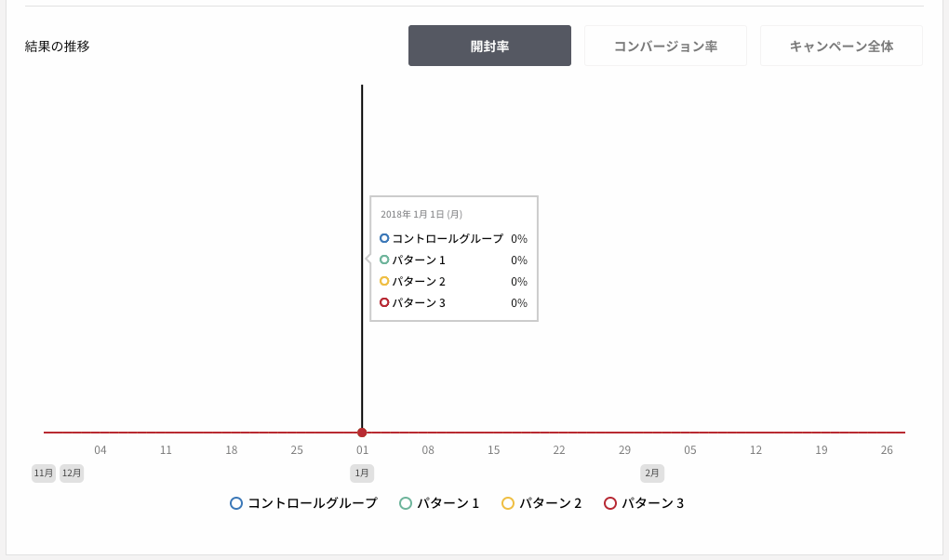Hide the コントロールグループ series label
The height and width of the screenshot is (560, 949).
pyautogui.click(x=313, y=503)
